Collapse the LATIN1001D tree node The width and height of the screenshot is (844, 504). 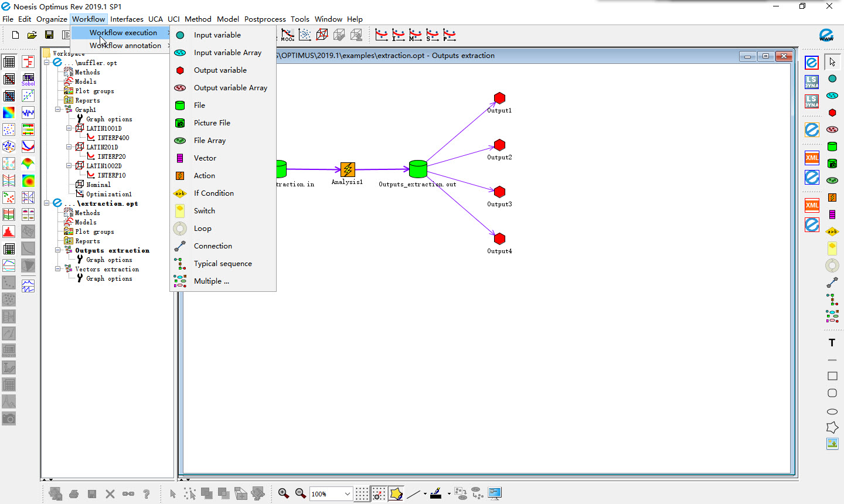pyautogui.click(x=69, y=128)
